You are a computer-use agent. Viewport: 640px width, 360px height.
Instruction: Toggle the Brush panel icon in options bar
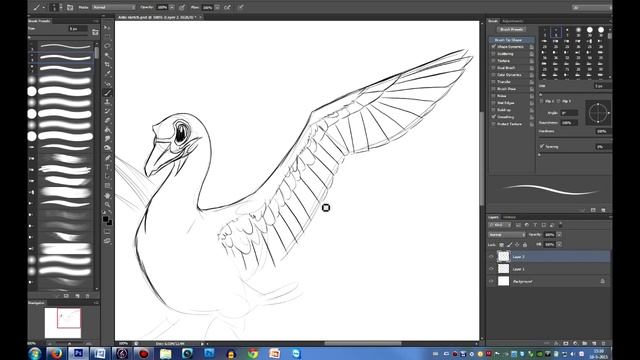70,7
